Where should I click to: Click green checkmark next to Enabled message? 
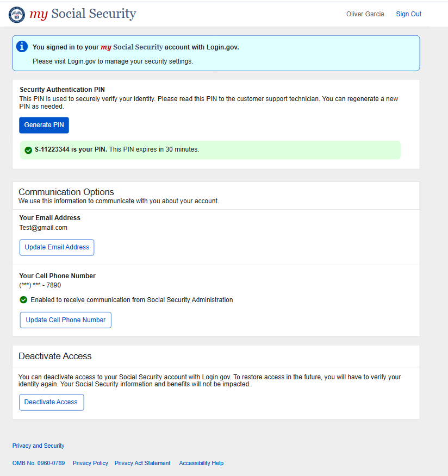coord(23,300)
